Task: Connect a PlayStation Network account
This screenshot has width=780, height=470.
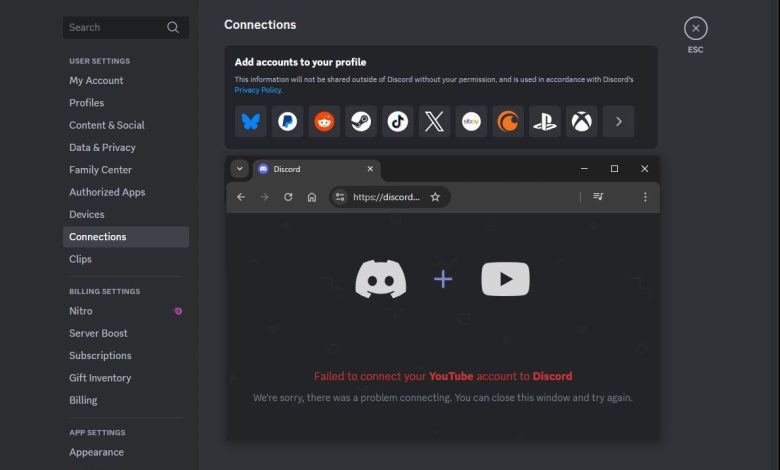Action: pos(545,121)
